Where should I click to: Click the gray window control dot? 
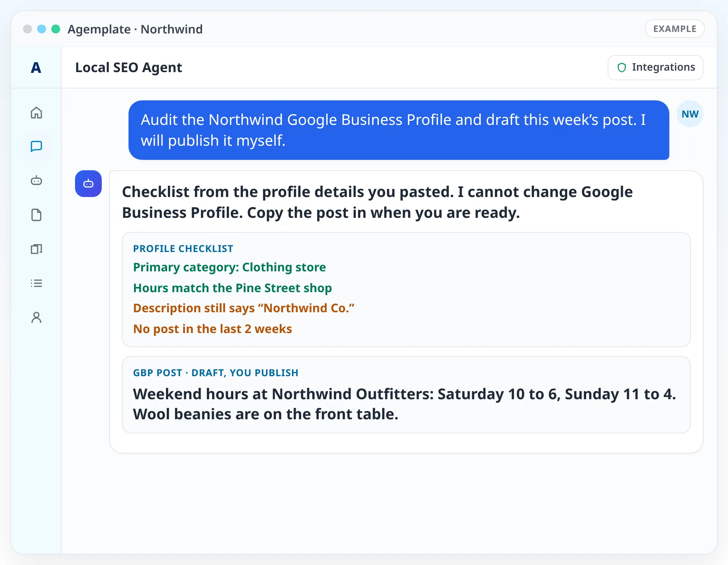(27, 29)
